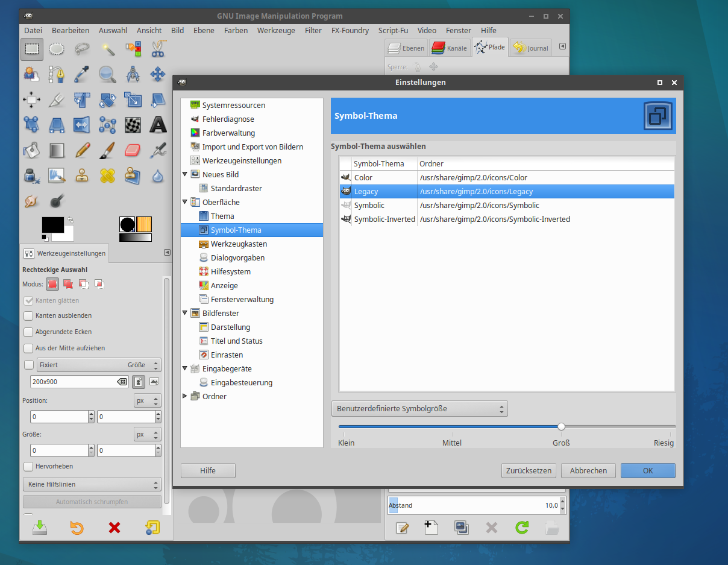The image size is (728, 565).
Task: Click the icon size slider handle
Action: click(x=561, y=426)
